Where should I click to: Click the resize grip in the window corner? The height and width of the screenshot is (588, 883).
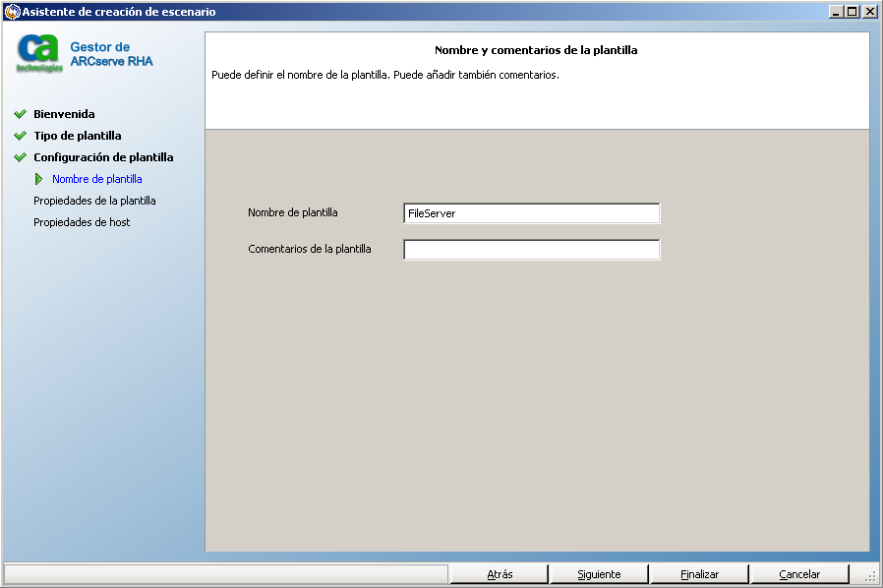pos(872,577)
